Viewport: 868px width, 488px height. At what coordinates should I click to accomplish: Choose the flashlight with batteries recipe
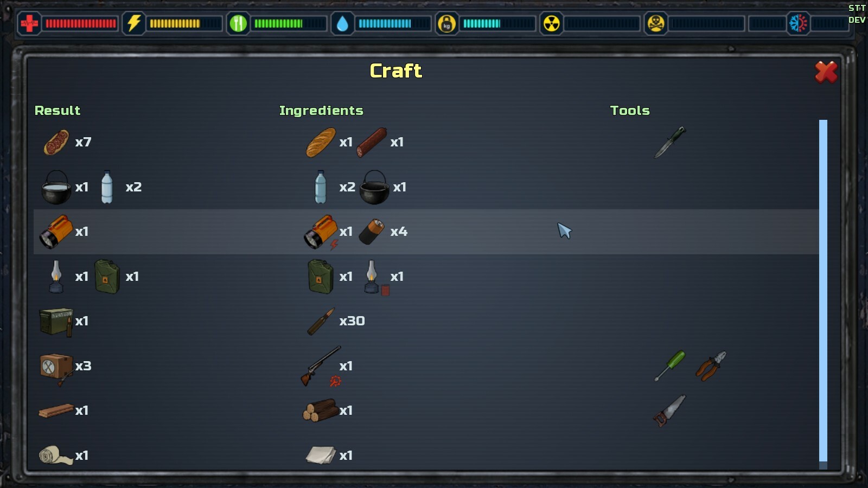(x=426, y=232)
